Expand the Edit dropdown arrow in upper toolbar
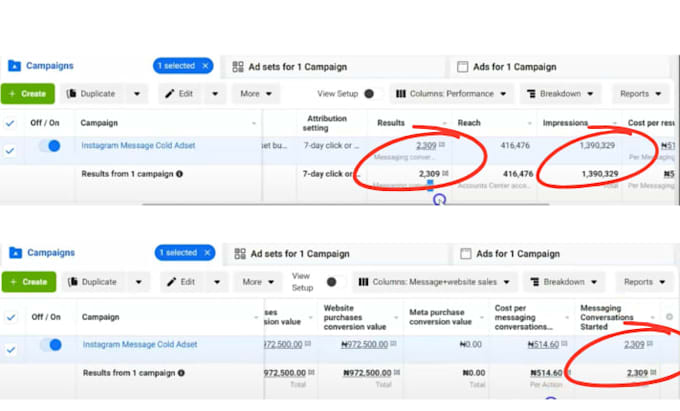680x411 pixels. point(215,94)
